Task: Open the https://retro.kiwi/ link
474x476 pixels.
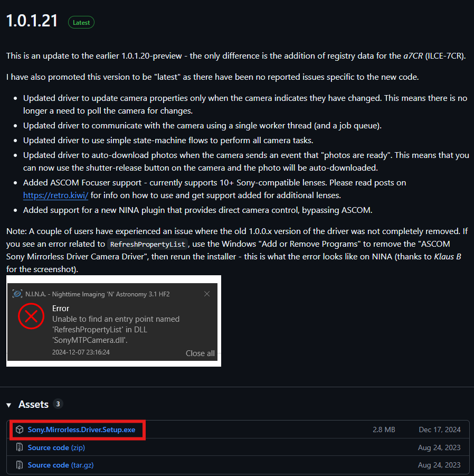Action: (x=55, y=195)
